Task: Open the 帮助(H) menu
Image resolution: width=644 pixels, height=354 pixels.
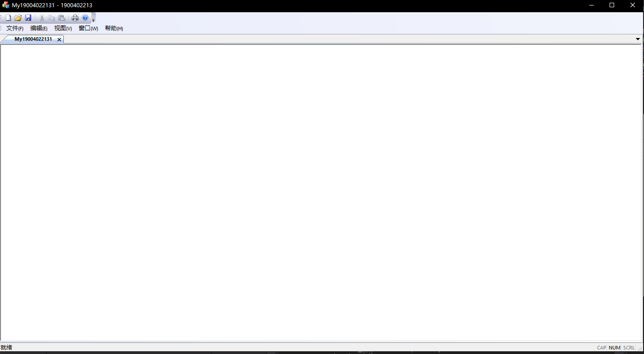Action: 114,28
